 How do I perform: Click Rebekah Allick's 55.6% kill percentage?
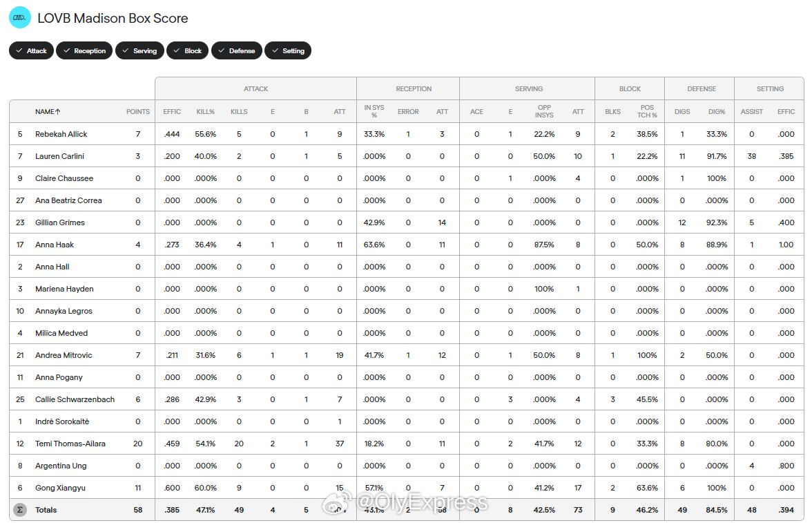click(206, 134)
